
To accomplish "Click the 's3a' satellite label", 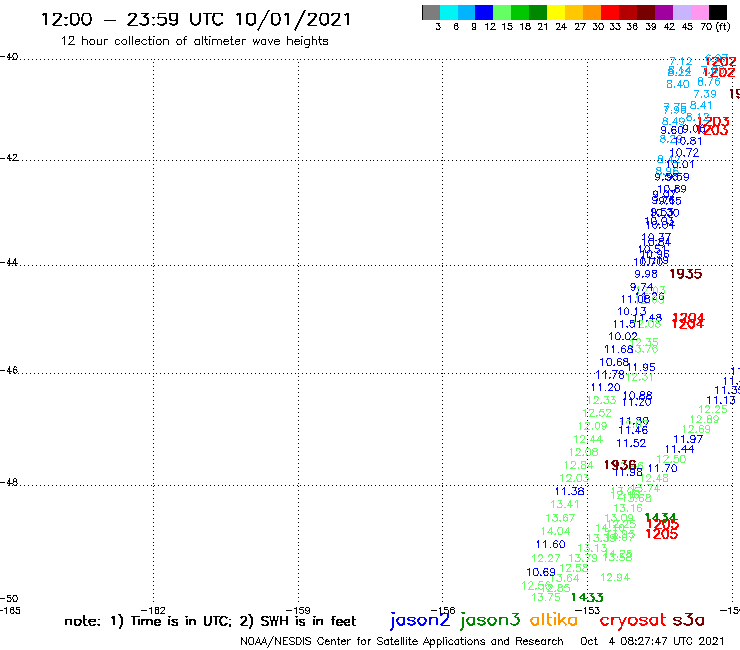I will [689, 620].
